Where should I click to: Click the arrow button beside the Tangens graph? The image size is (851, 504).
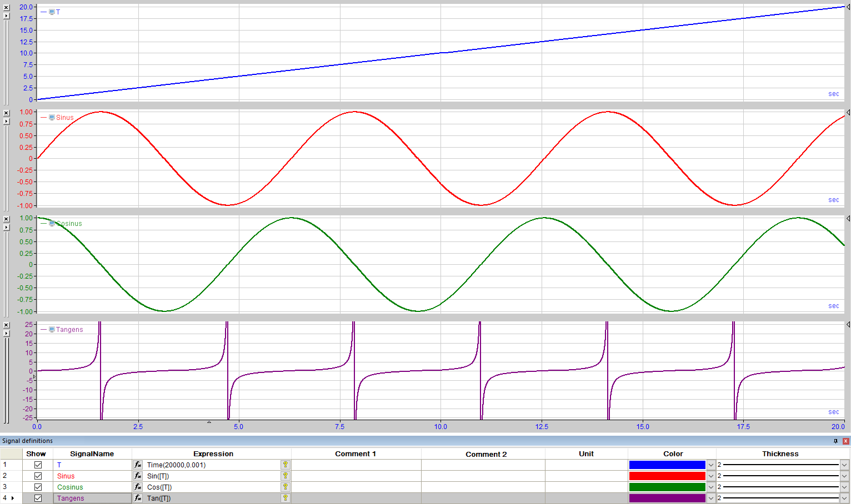pyautogui.click(x=6, y=334)
